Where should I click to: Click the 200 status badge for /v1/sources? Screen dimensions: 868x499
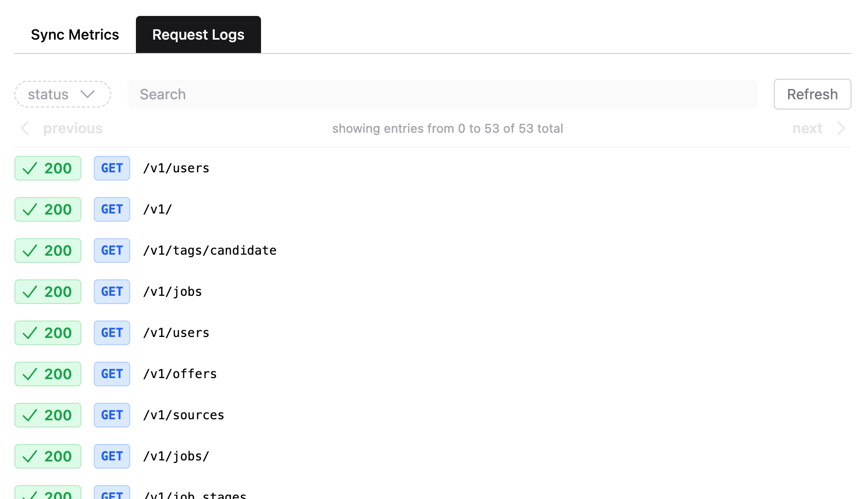click(48, 415)
